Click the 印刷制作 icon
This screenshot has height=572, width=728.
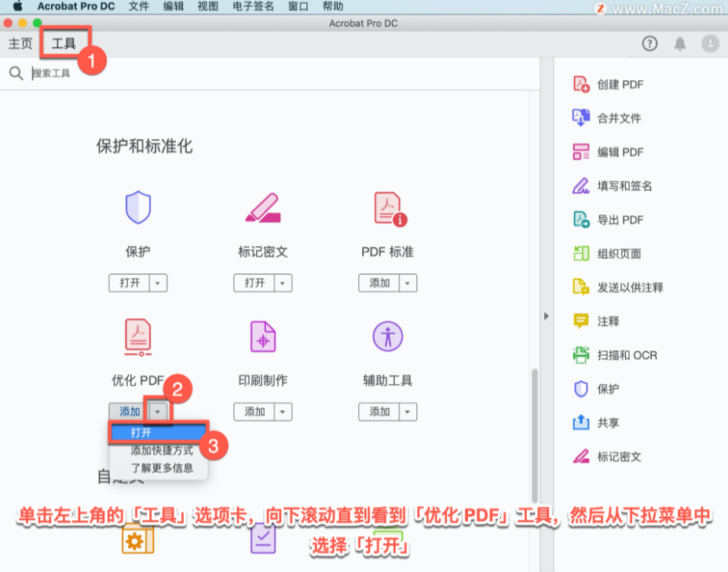(262, 337)
